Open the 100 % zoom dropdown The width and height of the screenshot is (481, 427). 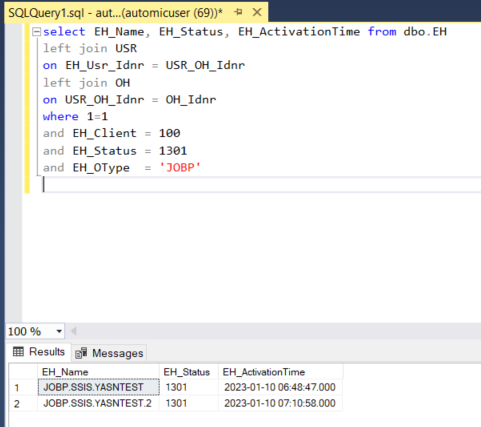click(59, 331)
